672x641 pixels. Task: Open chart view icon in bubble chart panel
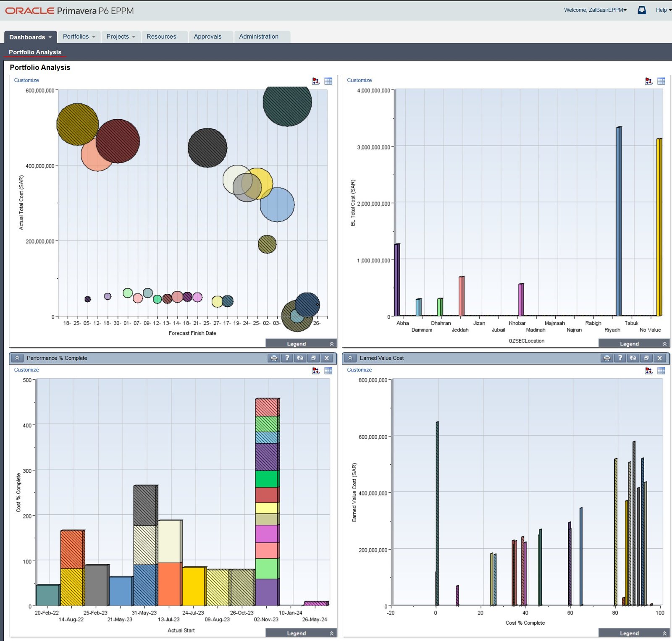[316, 81]
